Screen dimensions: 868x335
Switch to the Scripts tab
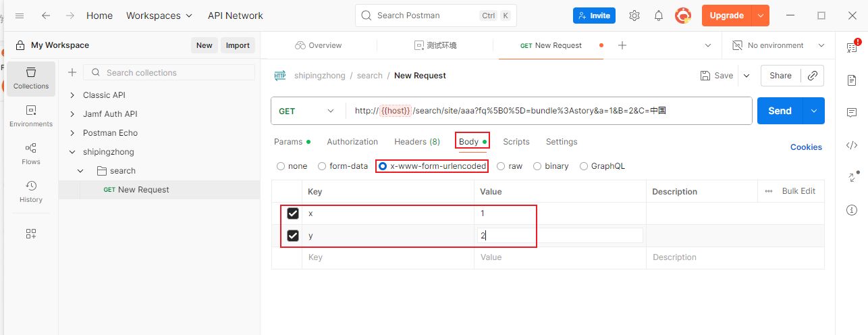(x=516, y=142)
